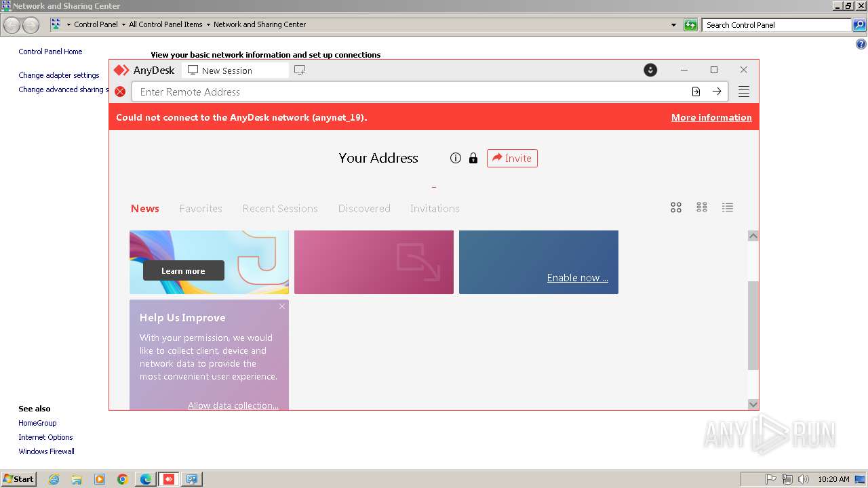Image resolution: width=868 pixels, height=488 pixels.
Task: Click the lock icon beside Your Address
Action: coord(473,158)
